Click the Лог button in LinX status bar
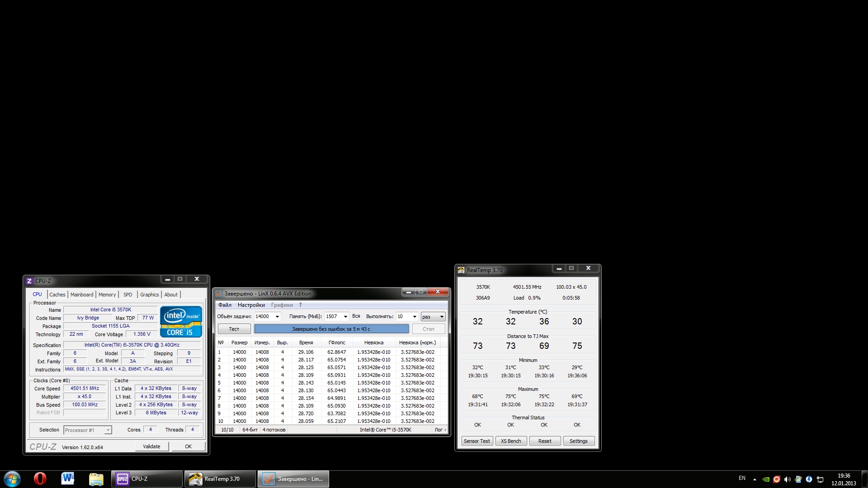The height and width of the screenshot is (488, 868). [x=440, y=430]
